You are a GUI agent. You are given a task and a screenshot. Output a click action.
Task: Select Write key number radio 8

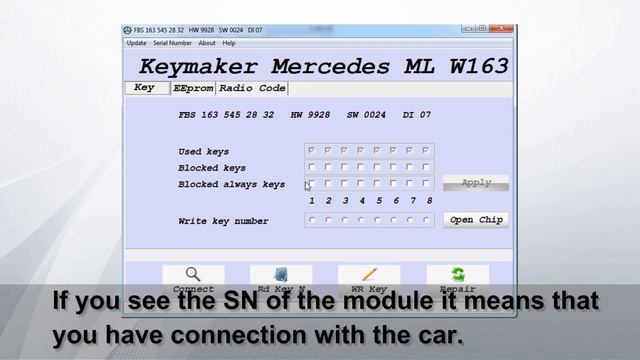coord(426,220)
